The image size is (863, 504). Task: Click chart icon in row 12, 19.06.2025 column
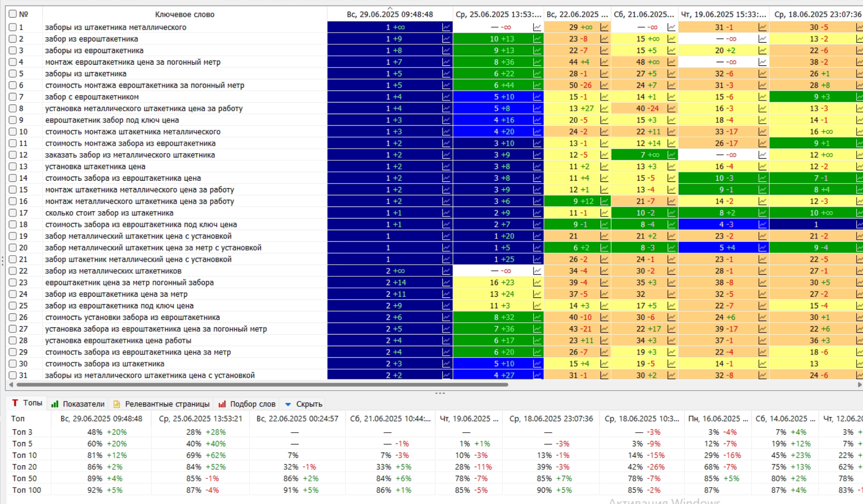(x=762, y=155)
